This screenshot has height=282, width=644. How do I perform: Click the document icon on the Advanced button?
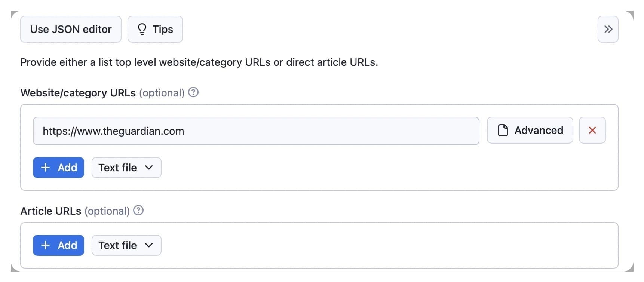pos(503,130)
